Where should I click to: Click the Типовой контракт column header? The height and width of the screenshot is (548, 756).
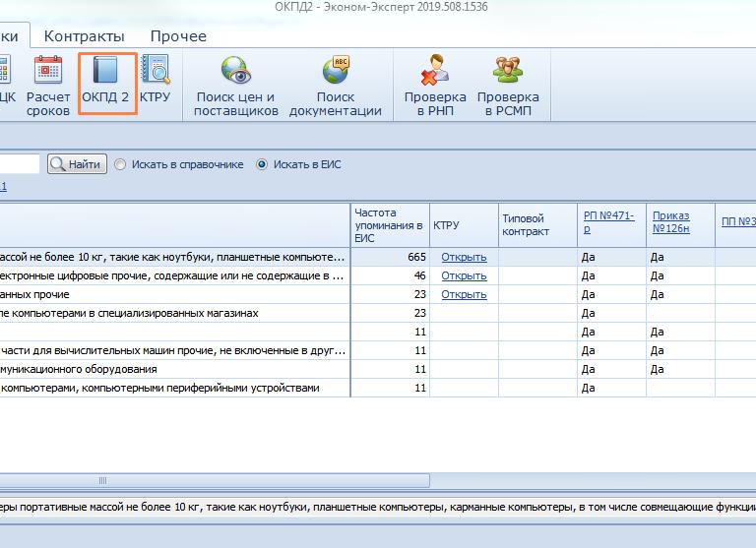coord(537,225)
